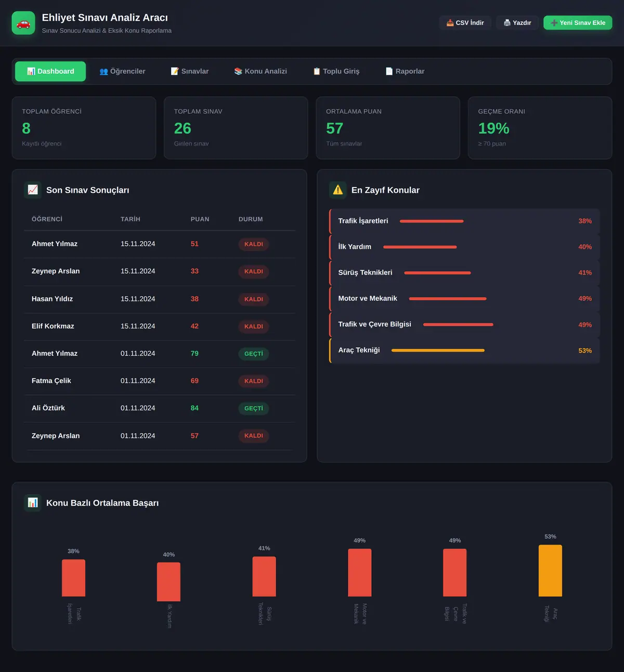Click the 40% İlk Yardım chart bar
This screenshot has width=624, height=672.
tap(169, 582)
